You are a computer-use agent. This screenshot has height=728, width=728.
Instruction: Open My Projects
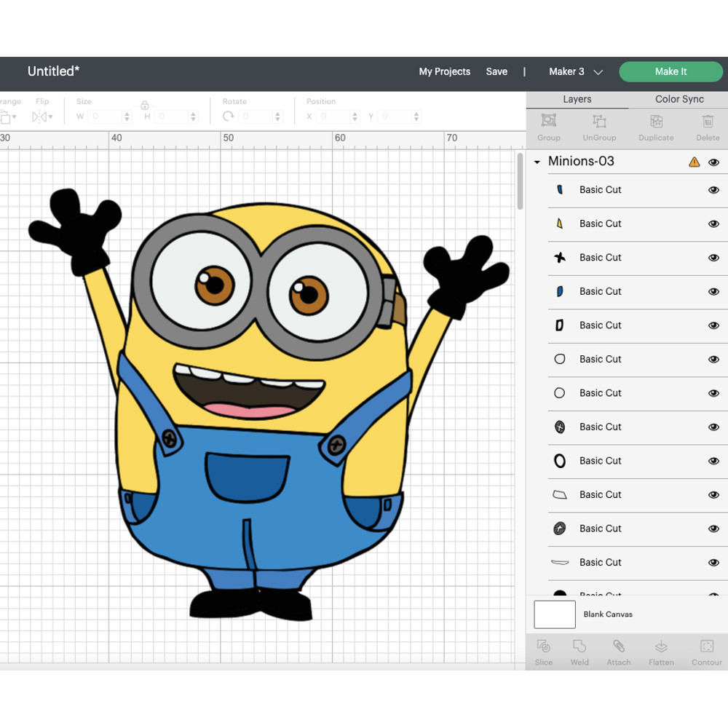coord(444,72)
